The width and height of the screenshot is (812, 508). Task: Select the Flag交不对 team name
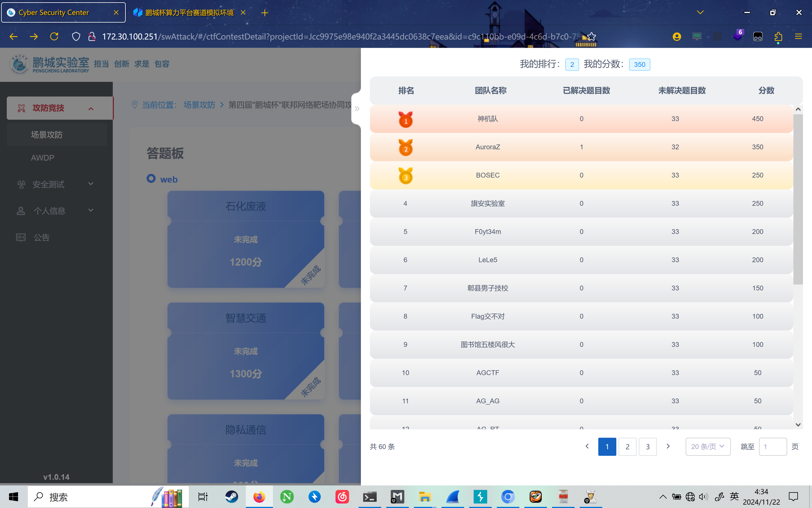coord(488,316)
